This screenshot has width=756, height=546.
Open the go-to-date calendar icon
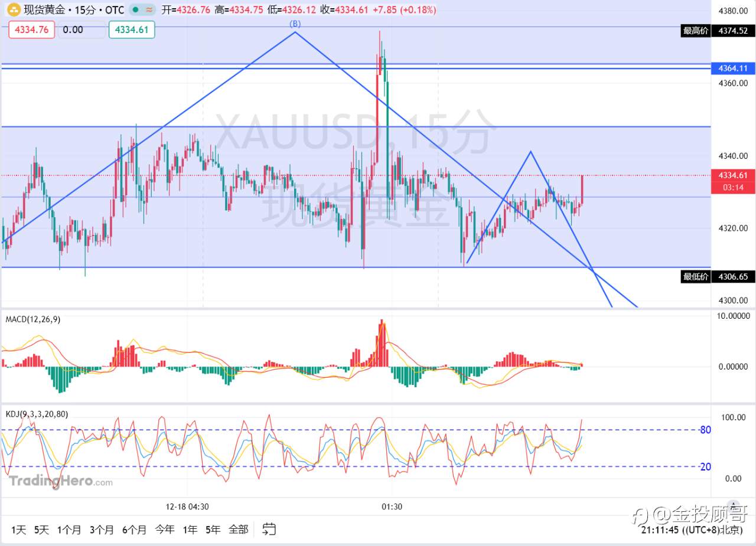pyautogui.click(x=269, y=529)
